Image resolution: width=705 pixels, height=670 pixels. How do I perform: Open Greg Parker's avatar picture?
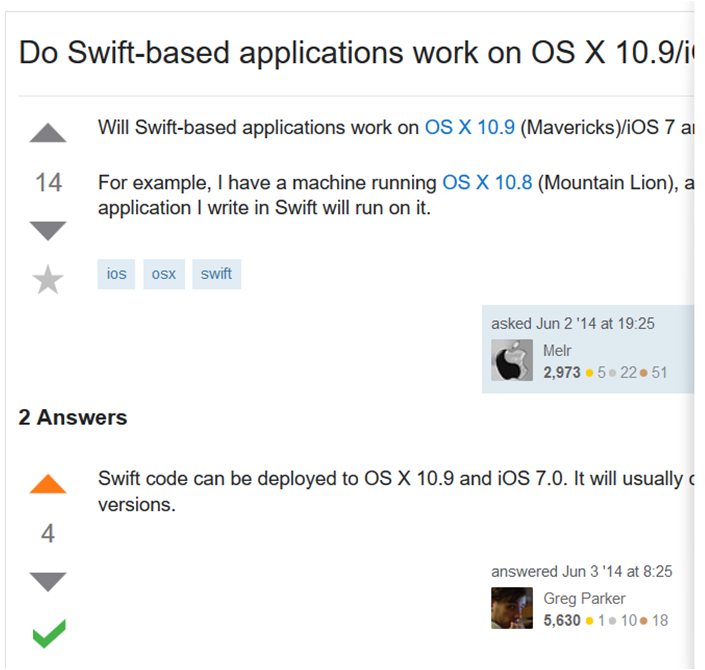pyautogui.click(x=512, y=608)
